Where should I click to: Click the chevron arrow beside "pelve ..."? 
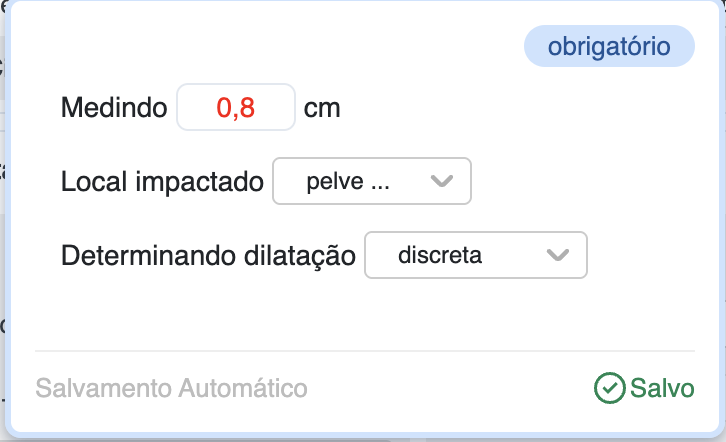pos(441,182)
